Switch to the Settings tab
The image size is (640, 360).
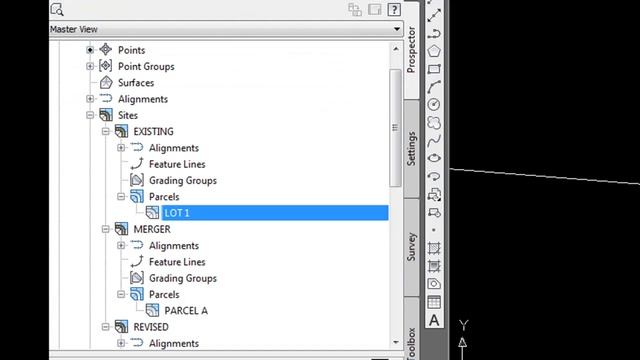coord(411,149)
